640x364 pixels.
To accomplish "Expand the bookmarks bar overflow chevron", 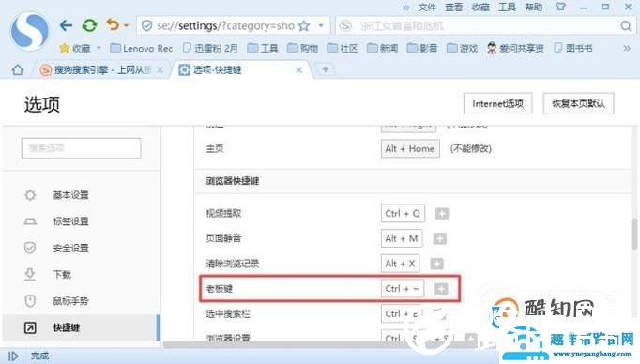I will click(x=627, y=49).
